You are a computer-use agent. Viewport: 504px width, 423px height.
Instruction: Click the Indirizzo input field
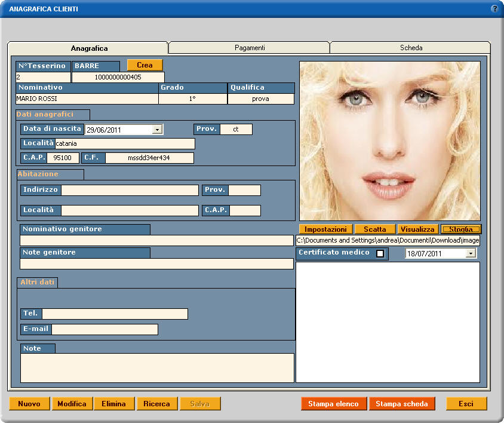130,190
